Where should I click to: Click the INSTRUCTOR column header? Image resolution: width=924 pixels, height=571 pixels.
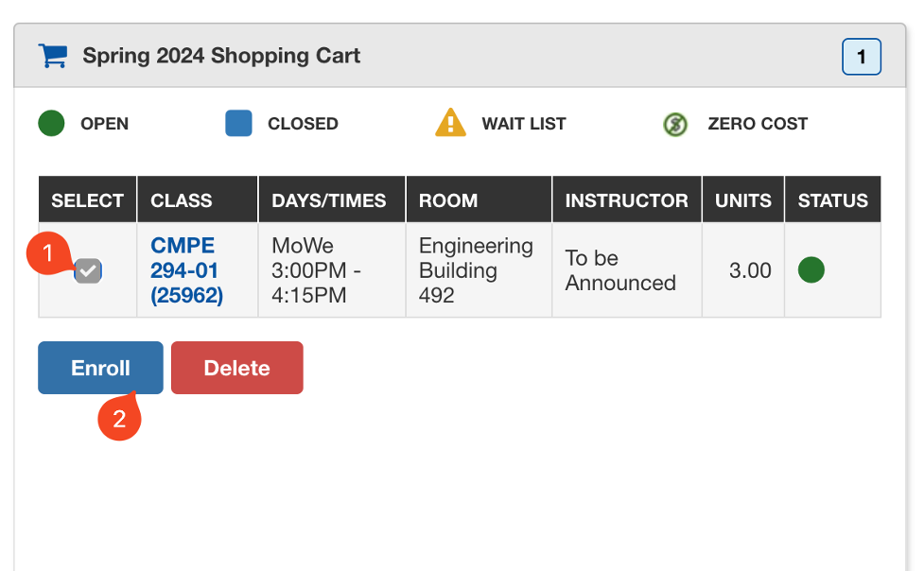coord(626,200)
